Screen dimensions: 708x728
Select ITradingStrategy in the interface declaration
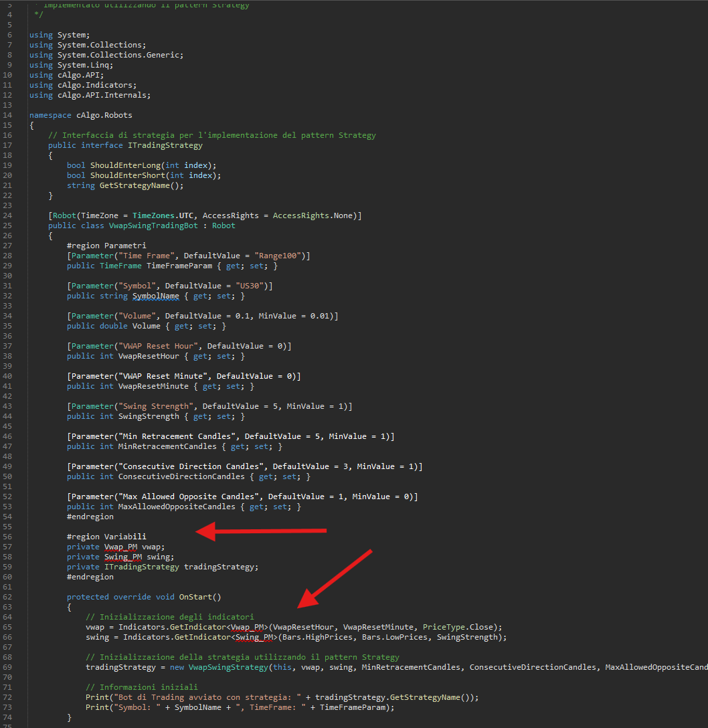pyautogui.click(x=165, y=145)
